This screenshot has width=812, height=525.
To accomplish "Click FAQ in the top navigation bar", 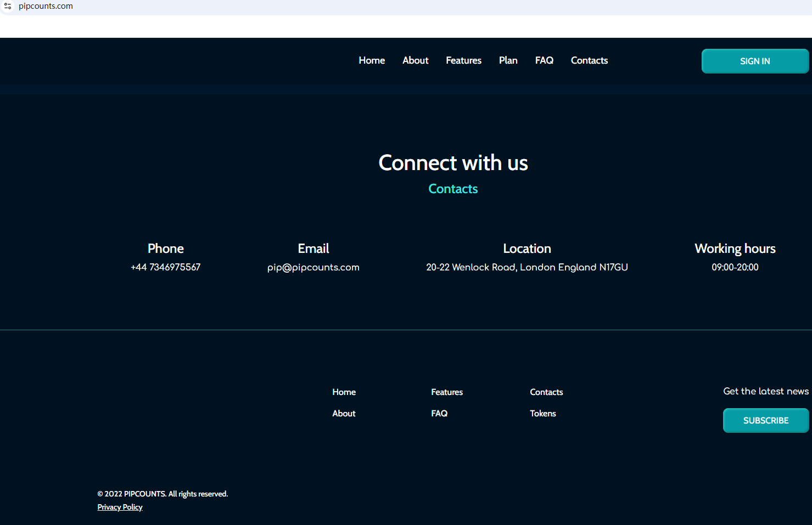I will [x=544, y=60].
